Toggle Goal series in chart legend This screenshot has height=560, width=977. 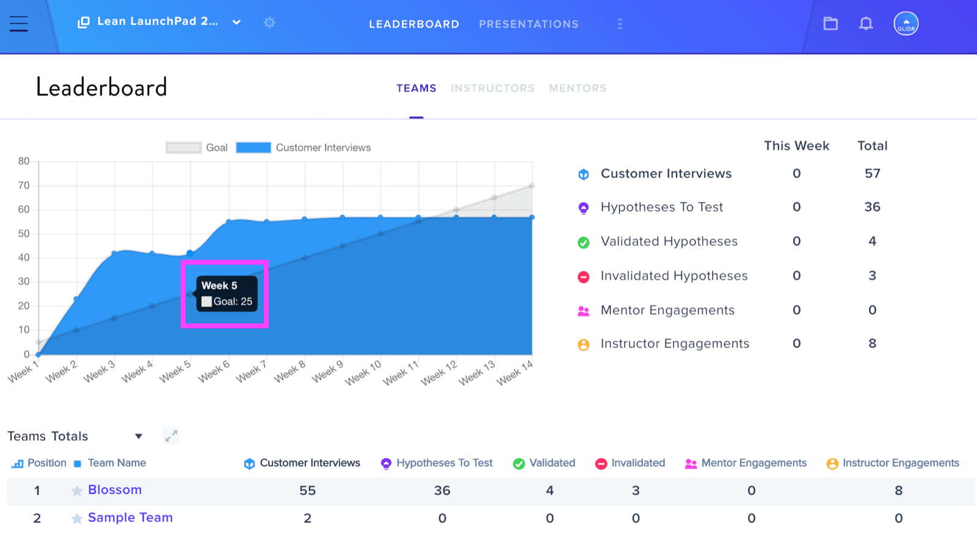coord(197,148)
